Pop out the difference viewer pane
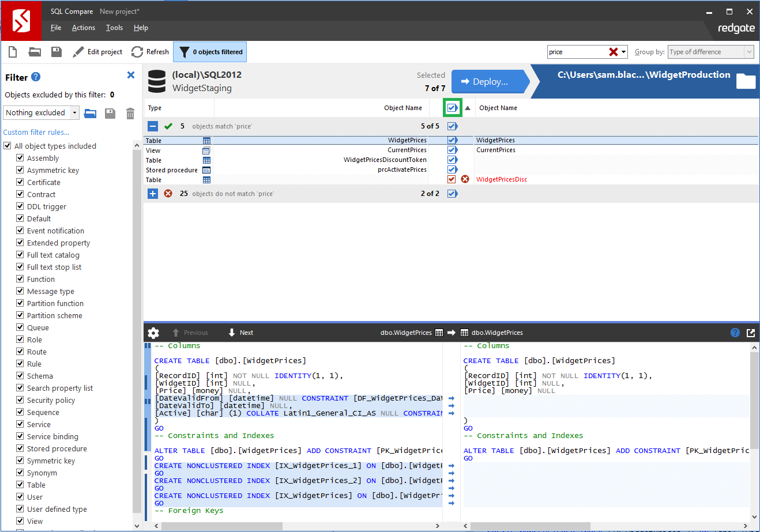 750,333
